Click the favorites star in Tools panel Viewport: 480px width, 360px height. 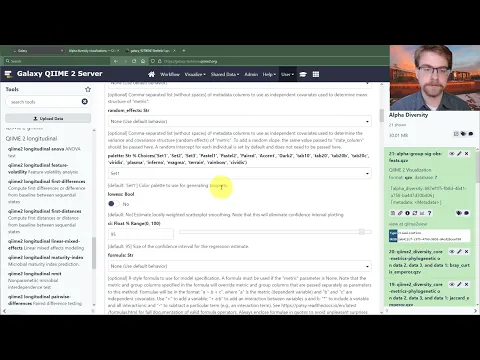coord(88,89)
